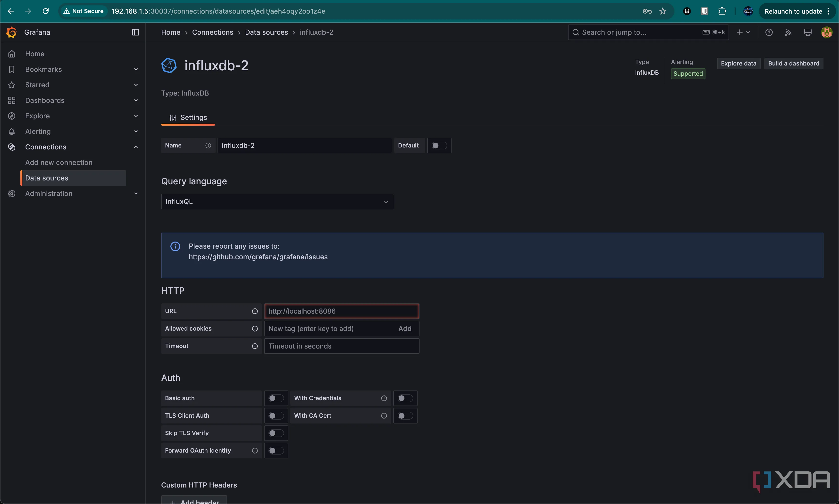This screenshot has width=839, height=504.
Task: Open the InfluxQL query language dropdown
Action: 277,201
